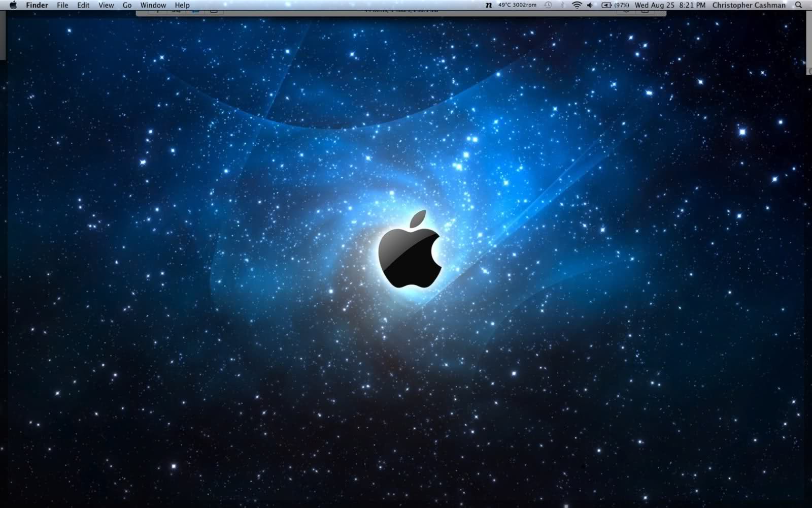Click the volume speaker icon
Viewport: 812px width, 508px height.
pyautogui.click(x=590, y=5)
